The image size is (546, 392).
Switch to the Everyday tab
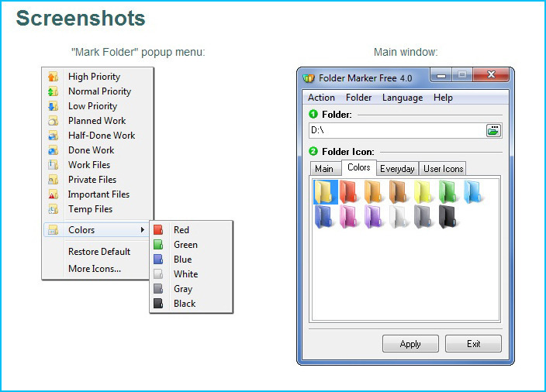point(397,169)
